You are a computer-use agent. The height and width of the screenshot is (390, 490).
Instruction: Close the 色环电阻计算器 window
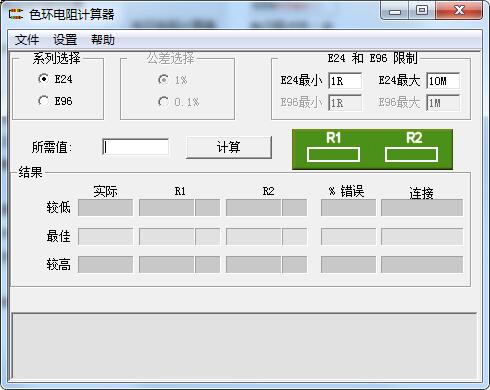pyautogui.click(x=459, y=11)
